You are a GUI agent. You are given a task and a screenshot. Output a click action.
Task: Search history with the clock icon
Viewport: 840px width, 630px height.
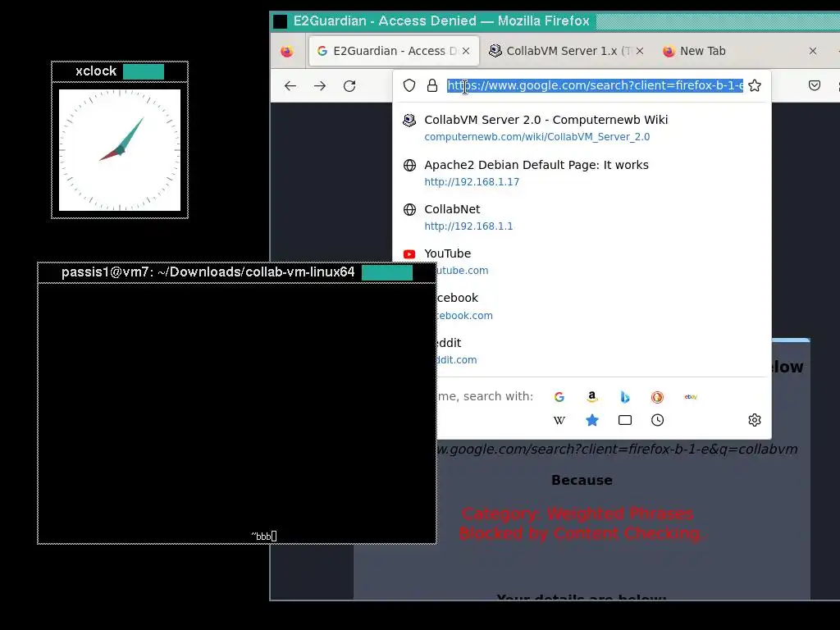tap(657, 420)
